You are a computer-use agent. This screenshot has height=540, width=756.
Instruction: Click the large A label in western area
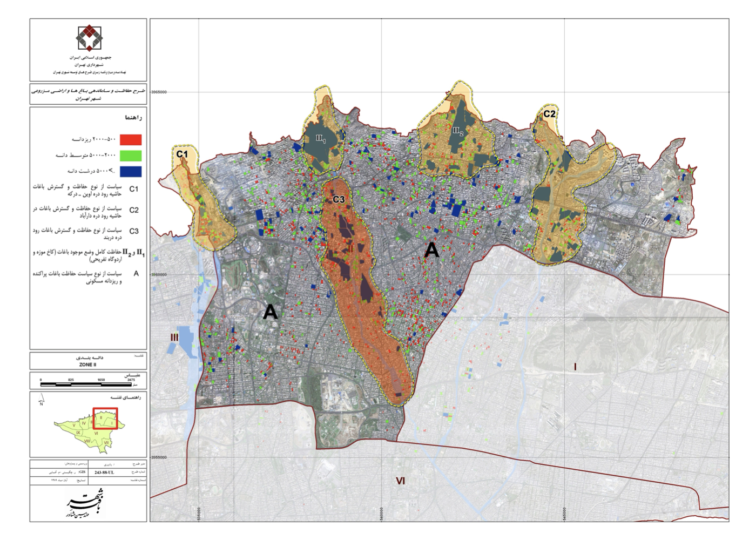[x=270, y=312]
